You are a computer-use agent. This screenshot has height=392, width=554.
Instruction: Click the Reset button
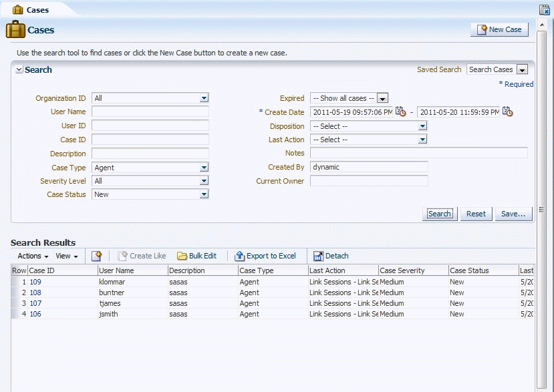point(476,214)
